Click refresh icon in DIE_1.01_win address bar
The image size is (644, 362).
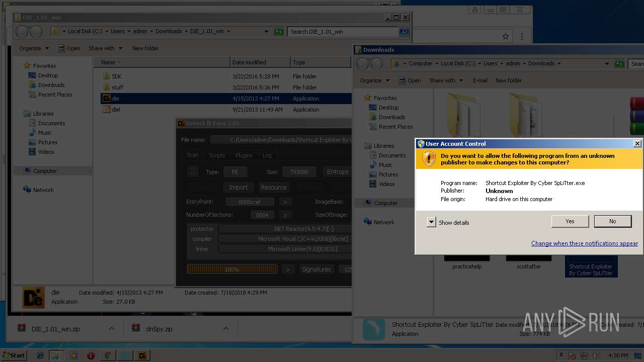pyautogui.click(x=279, y=32)
